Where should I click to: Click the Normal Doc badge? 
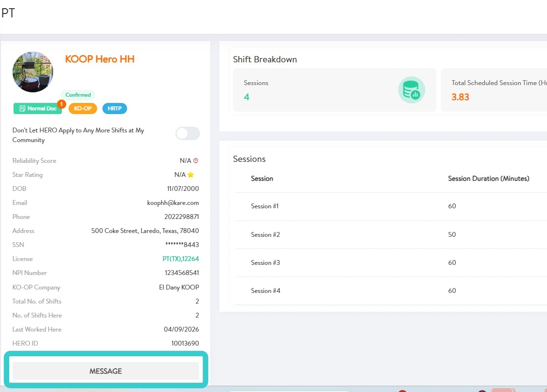[38, 109]
